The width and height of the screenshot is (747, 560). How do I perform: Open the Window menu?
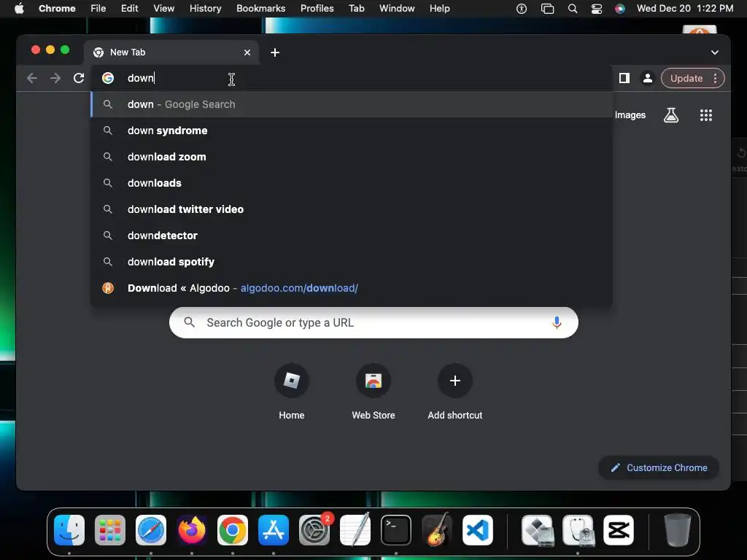click(x=397, y=9)
